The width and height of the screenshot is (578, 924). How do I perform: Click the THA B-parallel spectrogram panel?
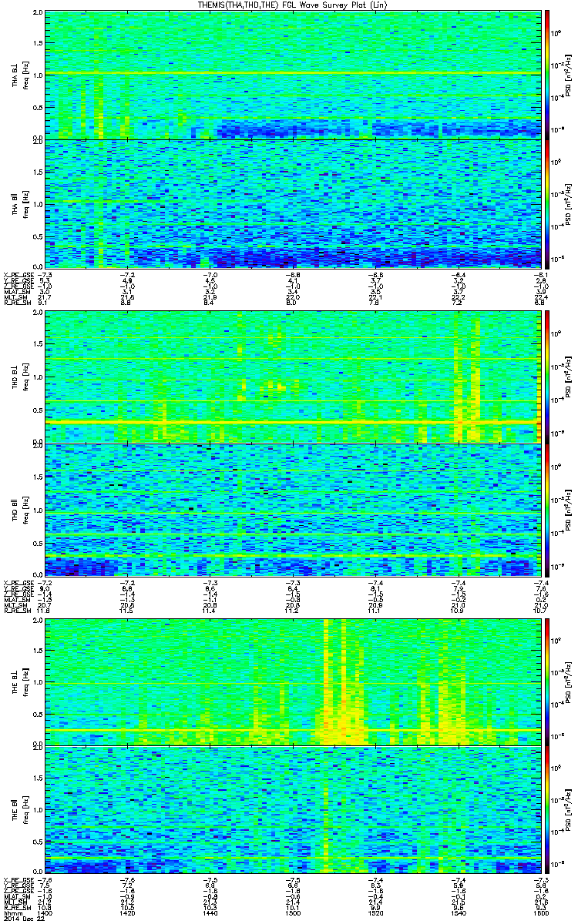[x=291, y=203]
